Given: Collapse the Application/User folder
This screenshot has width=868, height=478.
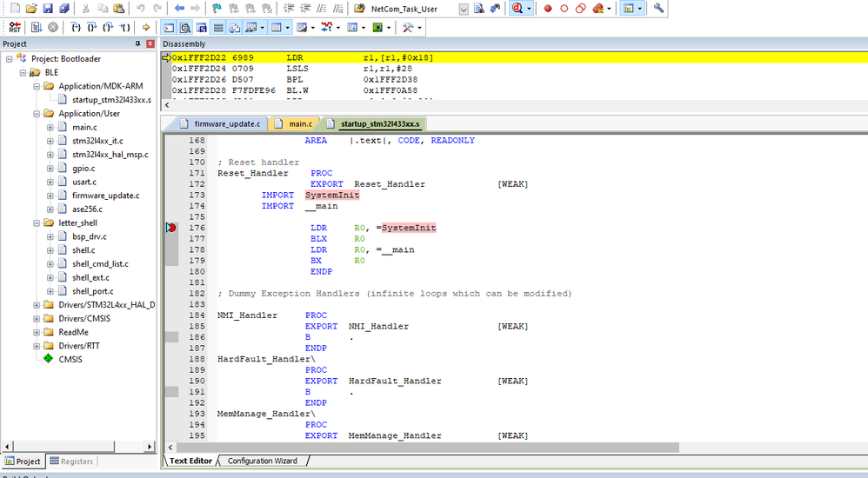Looking at the screenshot, I should point(37,113).
